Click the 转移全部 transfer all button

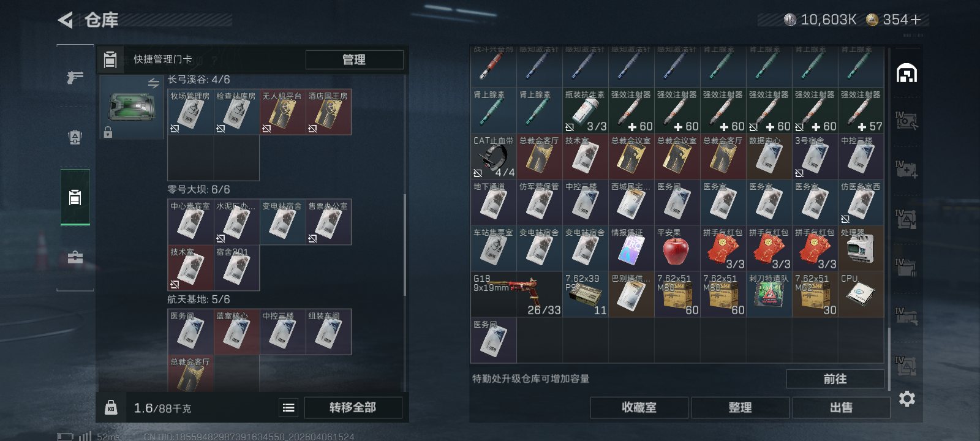point(353,407)
